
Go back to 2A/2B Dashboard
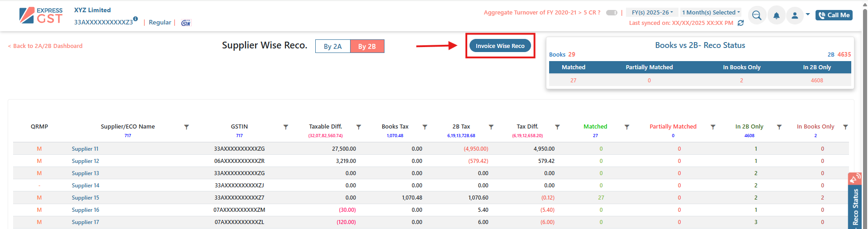(45, 46)
